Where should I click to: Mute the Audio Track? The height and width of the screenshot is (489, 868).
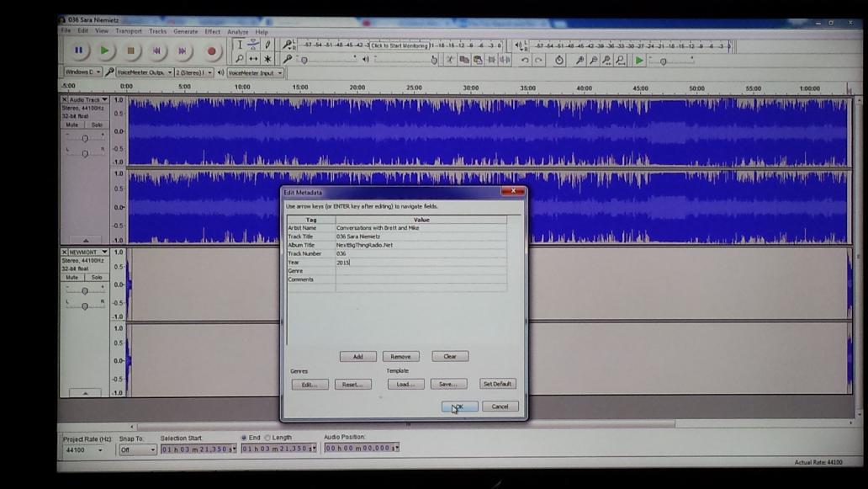click(72, 125)
